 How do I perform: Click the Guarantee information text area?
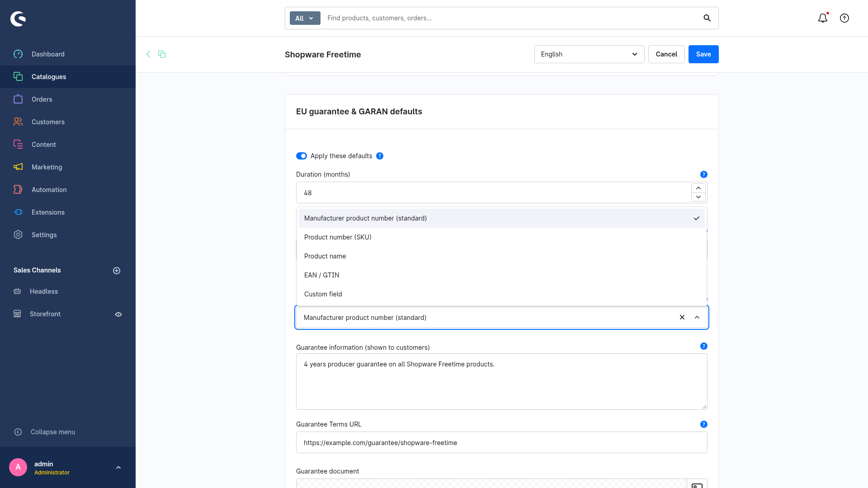pos(502,382)
